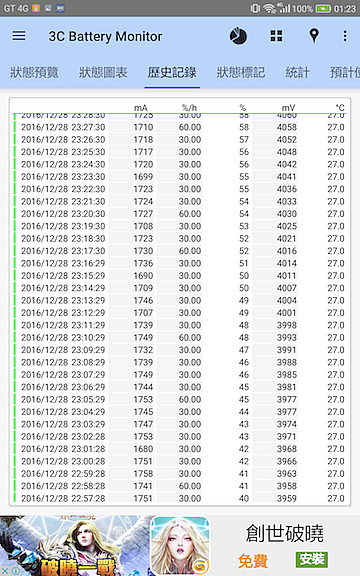The height and width of the screenshot is (576, 360).
Task: Select row 2016/12/28 22:59:28
Action: pyautogui.click(x=180, y=474)
